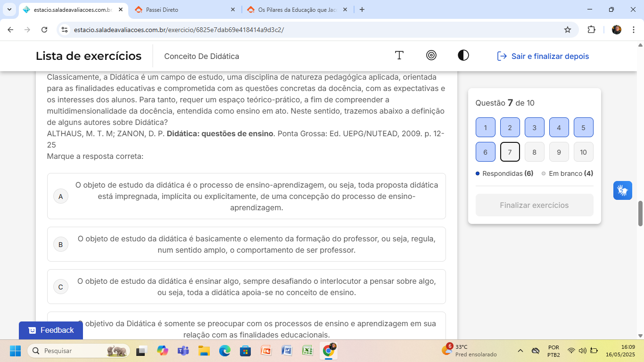Click the target focus mode icon
Viewport: 644px width, 362px height.
[x=431, y=56]
